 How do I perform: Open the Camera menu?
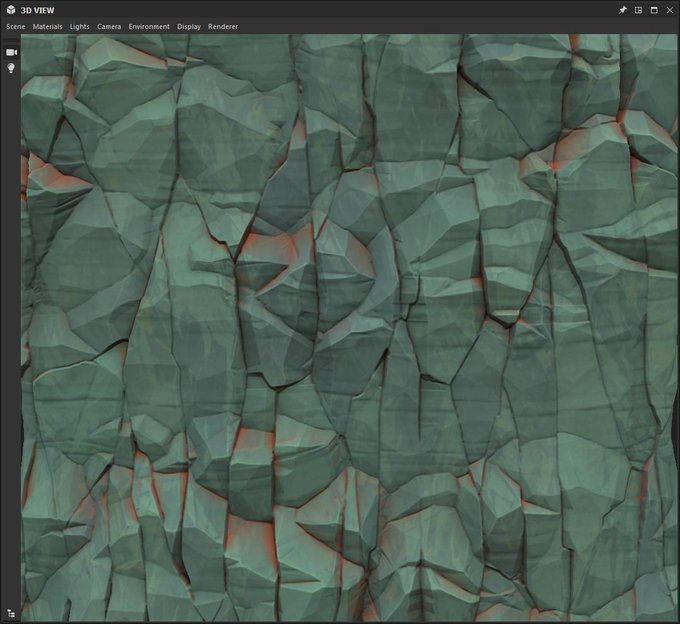(x=109, y=26)
